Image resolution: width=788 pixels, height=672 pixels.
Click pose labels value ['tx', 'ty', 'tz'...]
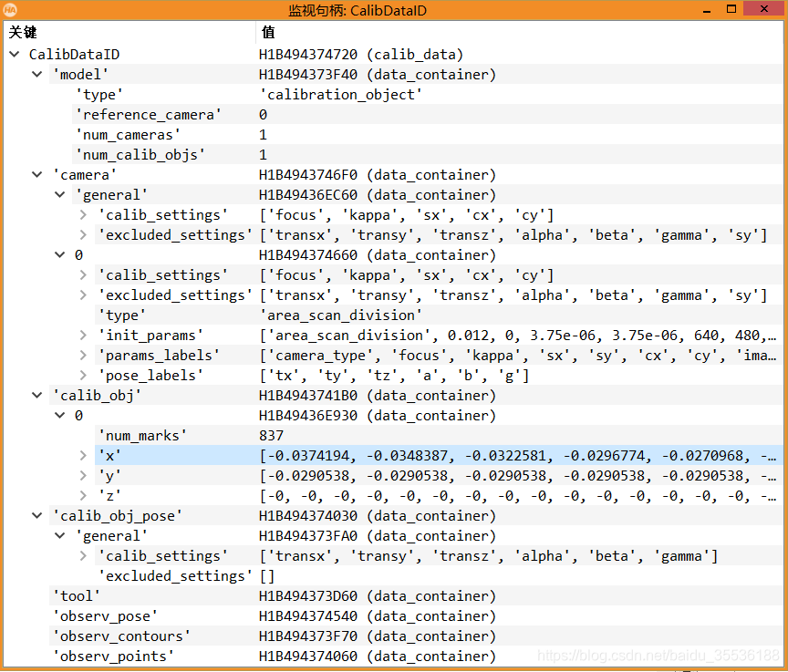[394, 376]
